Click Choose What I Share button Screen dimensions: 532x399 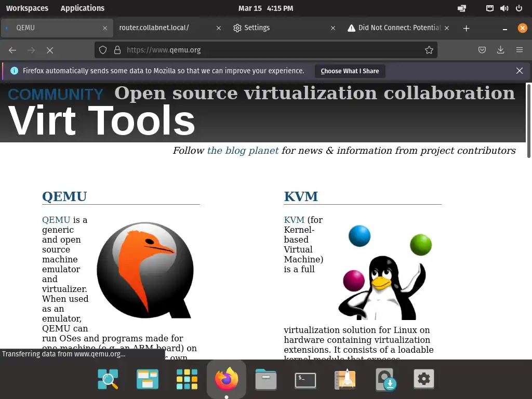coord(350,71)
